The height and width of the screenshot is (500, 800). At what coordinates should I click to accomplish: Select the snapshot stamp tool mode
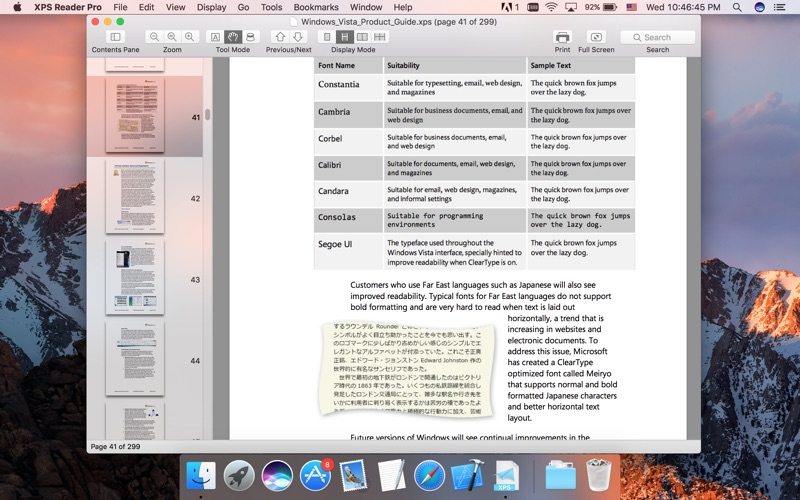coord(250,37)
